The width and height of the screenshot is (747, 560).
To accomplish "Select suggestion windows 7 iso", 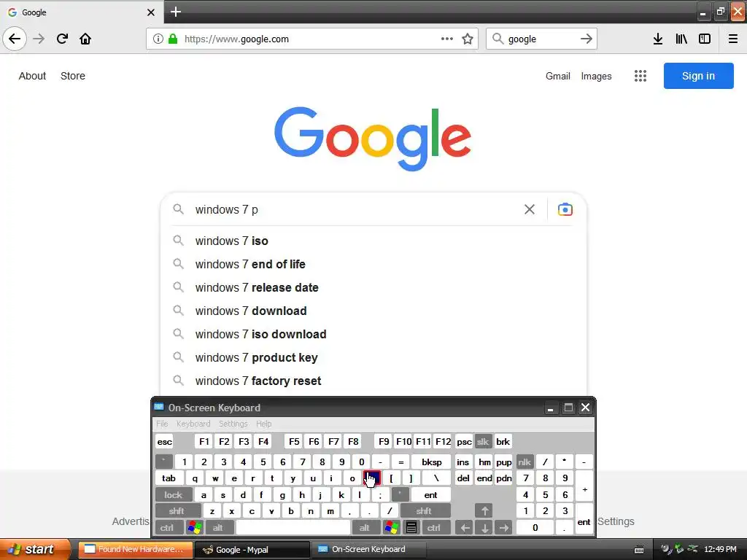I will (373, 241).
